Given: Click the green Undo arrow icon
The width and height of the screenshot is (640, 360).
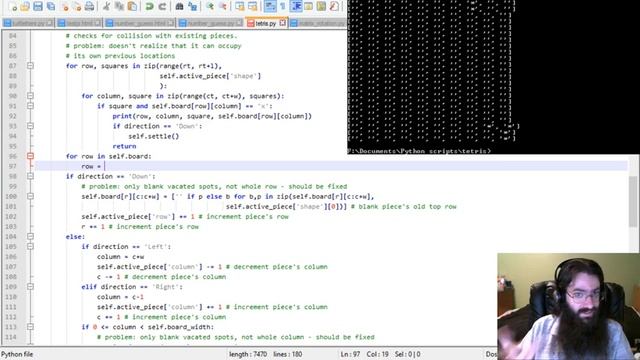Looking at the screenshot, I should coord(149,6).
